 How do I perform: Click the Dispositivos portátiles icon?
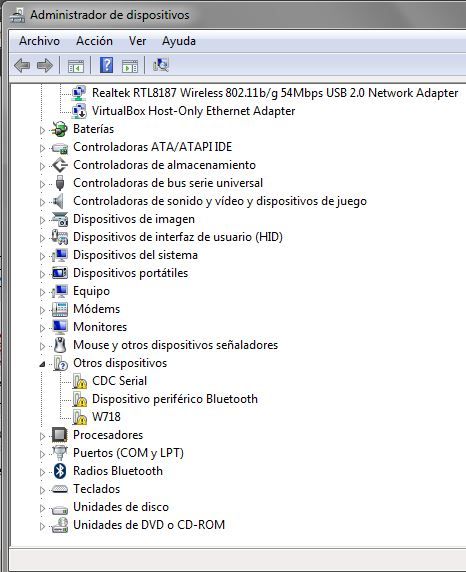click(59, 273)
